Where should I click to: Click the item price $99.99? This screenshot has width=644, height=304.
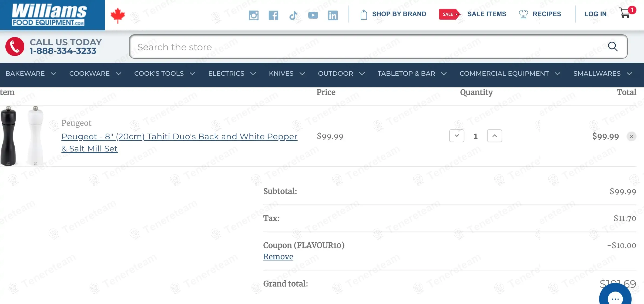coord(330,136)
